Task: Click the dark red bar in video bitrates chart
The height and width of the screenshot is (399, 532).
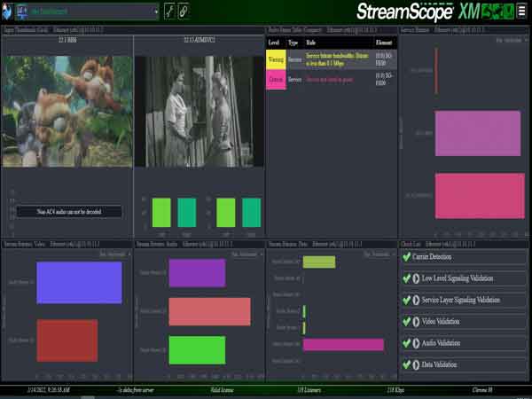Action: [x=67, y=340]
